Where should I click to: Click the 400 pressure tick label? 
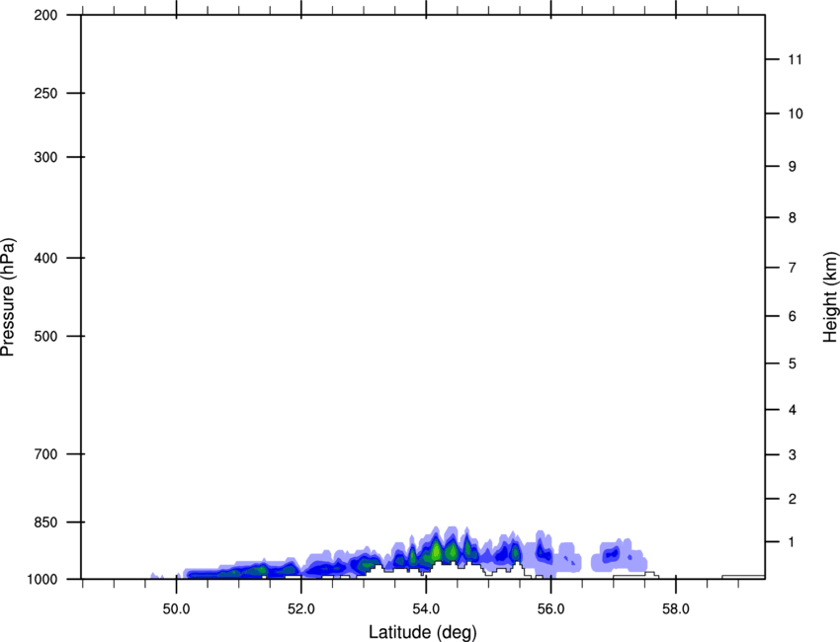[45, 258]
